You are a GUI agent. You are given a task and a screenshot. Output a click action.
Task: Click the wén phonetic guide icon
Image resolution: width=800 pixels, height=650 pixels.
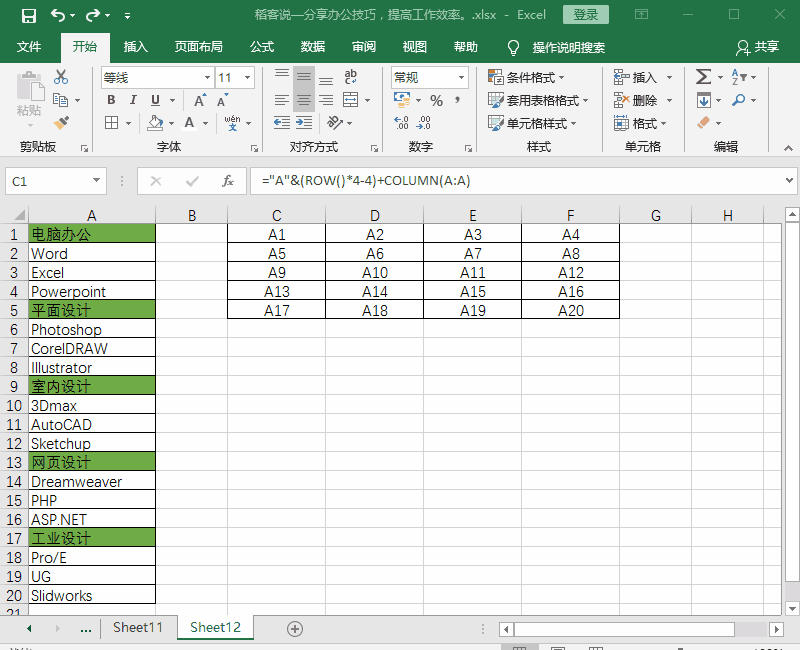pos(233,122)
